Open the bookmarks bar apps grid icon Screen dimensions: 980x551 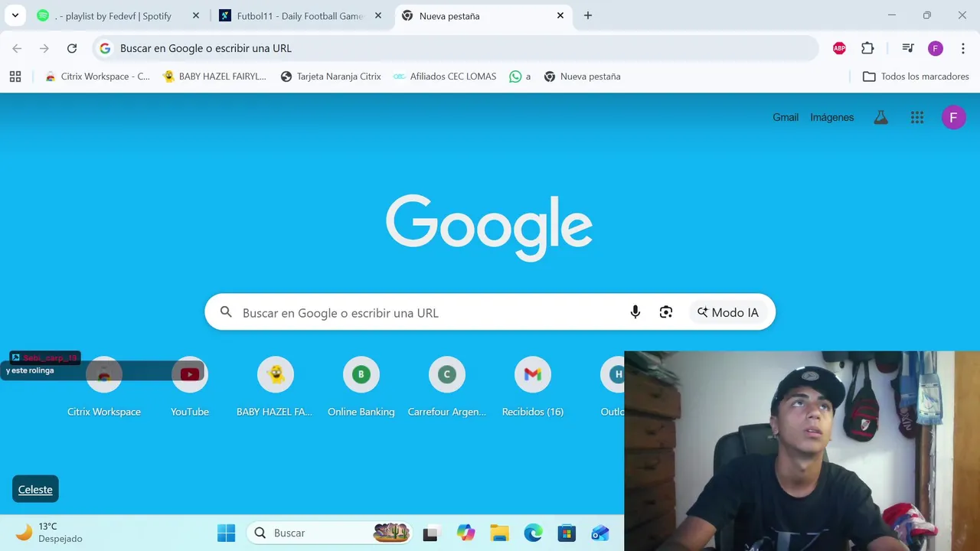coord(15,77)
